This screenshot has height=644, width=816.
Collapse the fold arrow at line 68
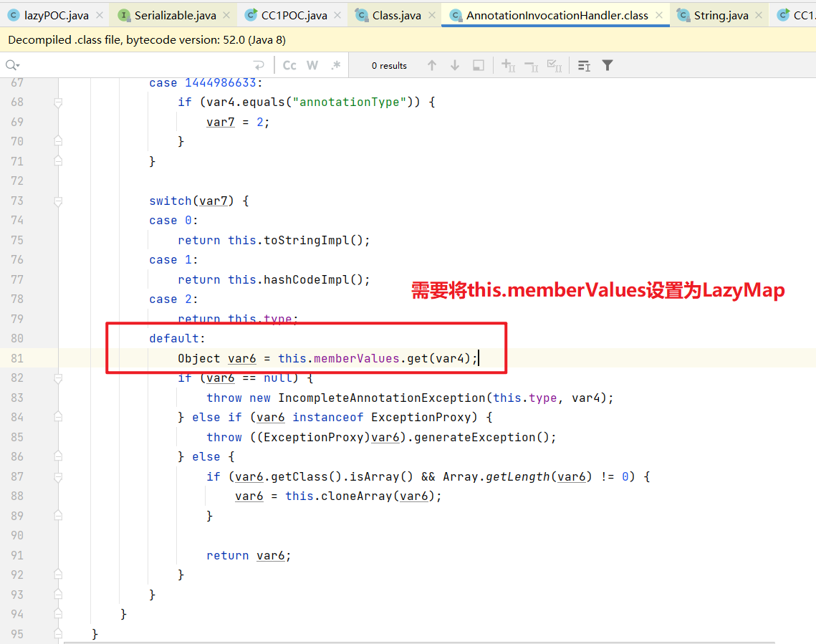(x=59, y=102)
